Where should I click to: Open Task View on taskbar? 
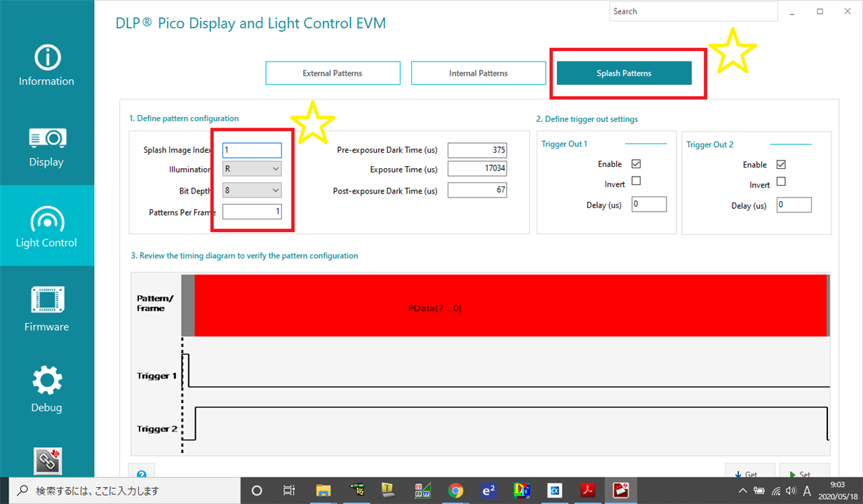(289, 491)
